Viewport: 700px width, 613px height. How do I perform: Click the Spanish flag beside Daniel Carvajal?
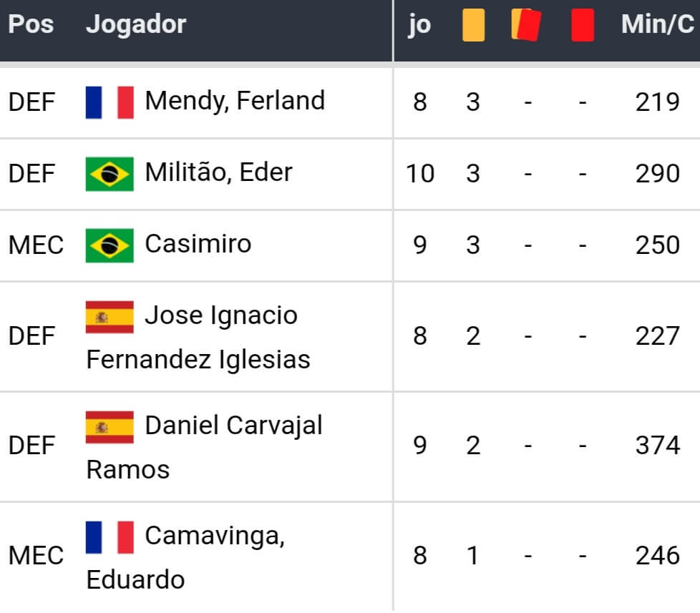tap(110, 427)
